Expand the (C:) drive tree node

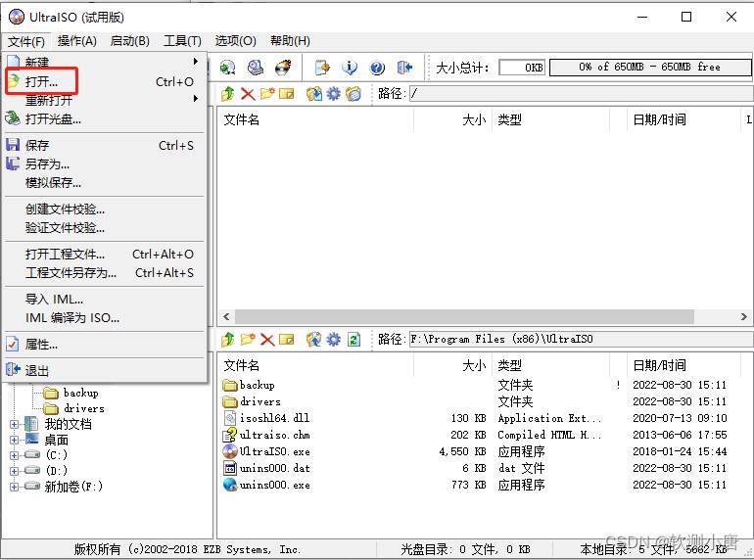(x=14, y=455)
